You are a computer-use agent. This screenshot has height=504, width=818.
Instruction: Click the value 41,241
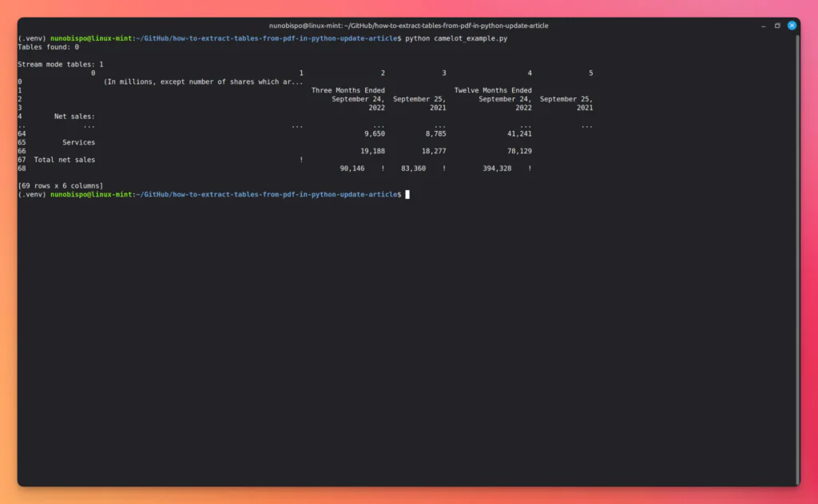coord(519,133)
